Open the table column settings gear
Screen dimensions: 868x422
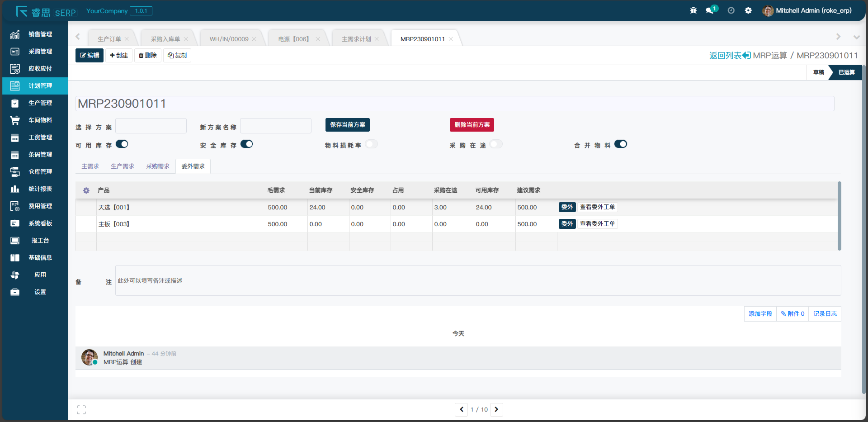click(x=86, y=190)
